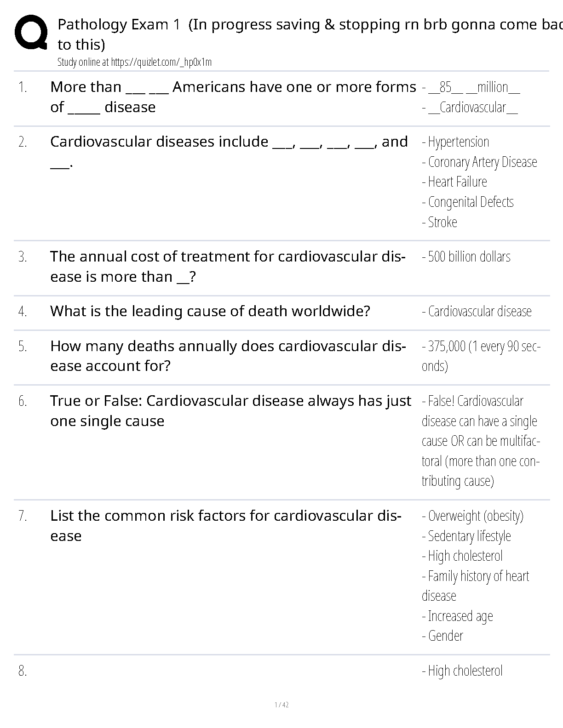Click the Quizlet Q logo icon
The height and width of the screenshot is (728, 563).
(x=31, y=32)
